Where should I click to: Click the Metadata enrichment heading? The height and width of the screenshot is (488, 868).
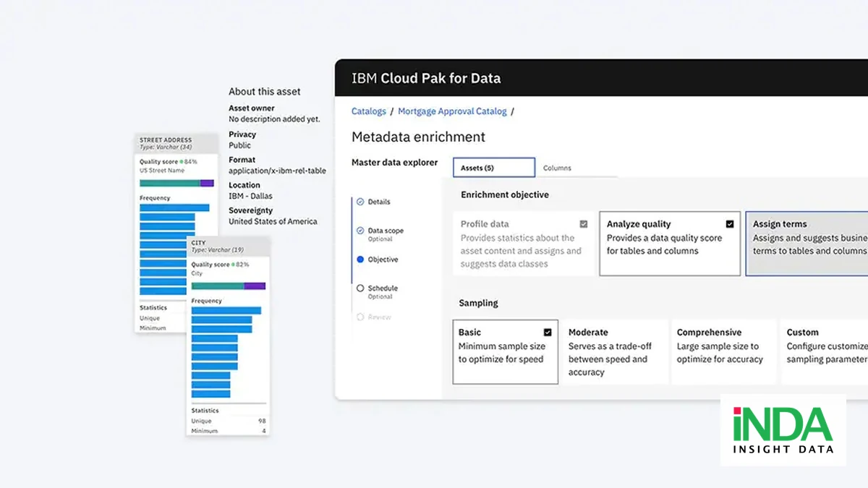[x=418, y=137]
